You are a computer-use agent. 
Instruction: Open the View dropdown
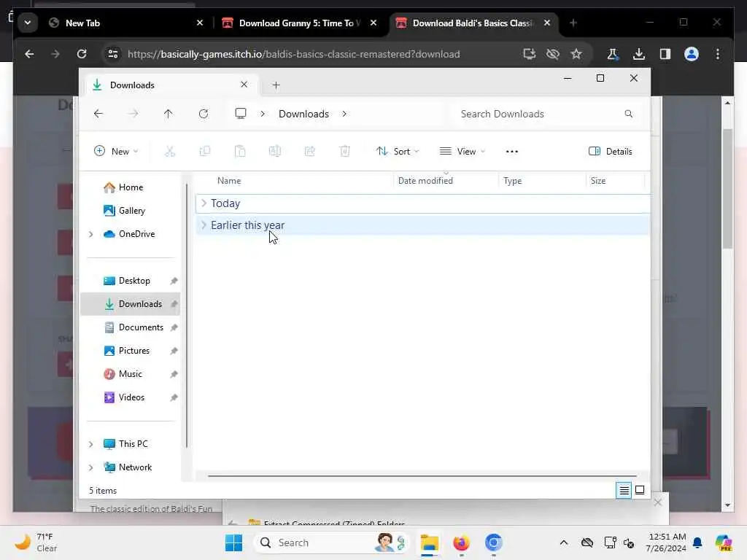[462, 152]
